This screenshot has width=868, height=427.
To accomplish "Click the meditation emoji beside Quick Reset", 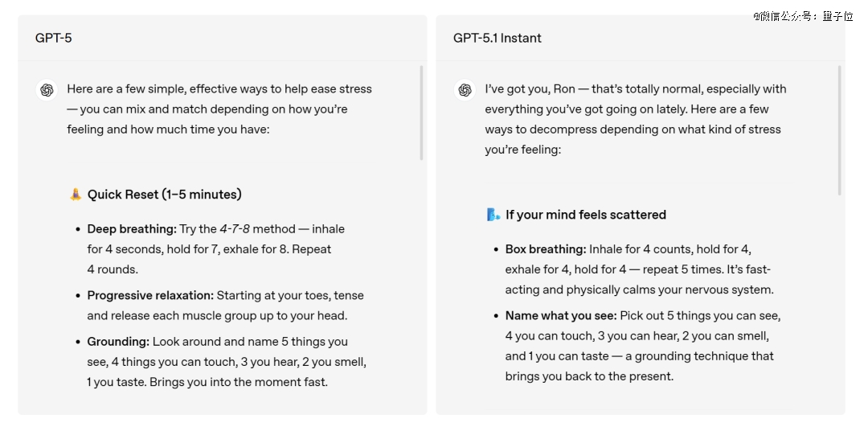I will (76, 194).
